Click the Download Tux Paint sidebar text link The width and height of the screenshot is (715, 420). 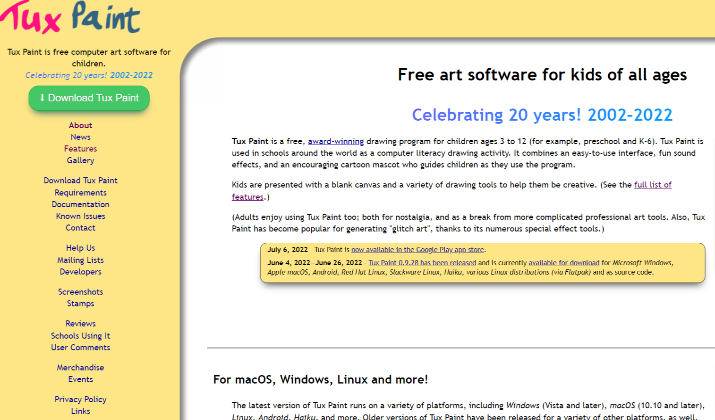click(80, 181)
